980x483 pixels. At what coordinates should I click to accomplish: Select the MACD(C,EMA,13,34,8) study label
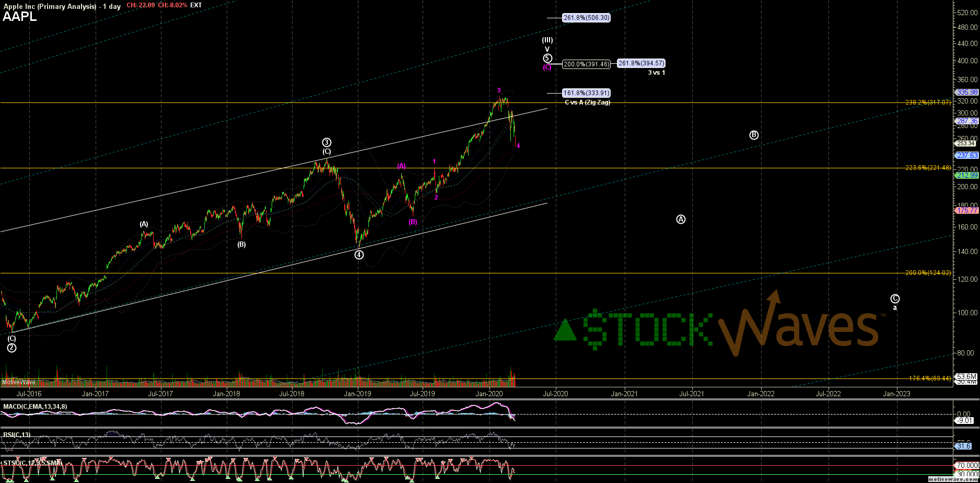click(35, 407)
